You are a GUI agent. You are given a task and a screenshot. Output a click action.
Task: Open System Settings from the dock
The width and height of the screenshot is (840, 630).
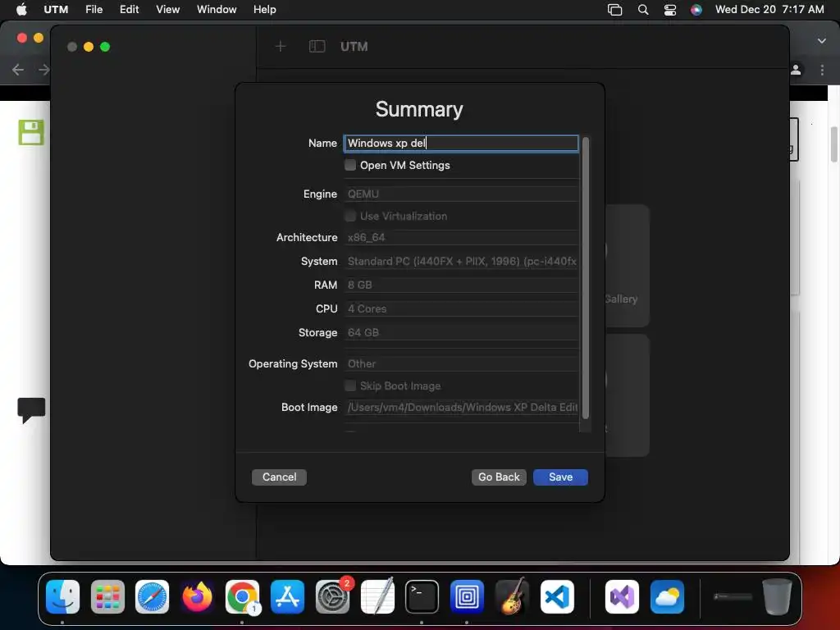coord(332,596)
